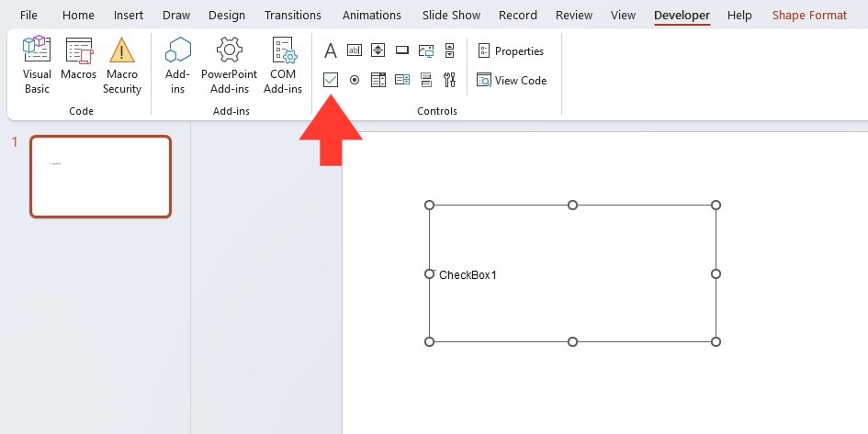Open More Controls tools icon

click(x=449, y=80)
